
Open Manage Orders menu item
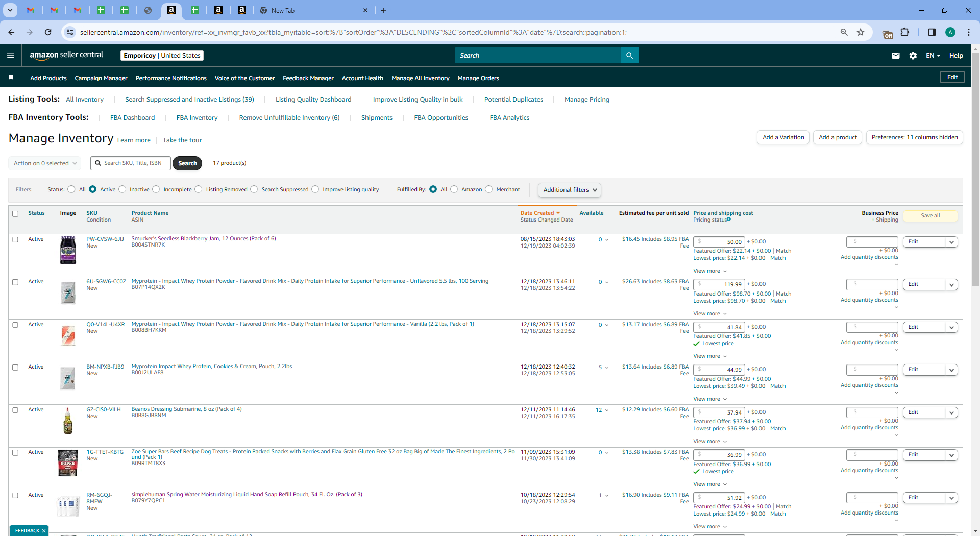tap(478, 78)
